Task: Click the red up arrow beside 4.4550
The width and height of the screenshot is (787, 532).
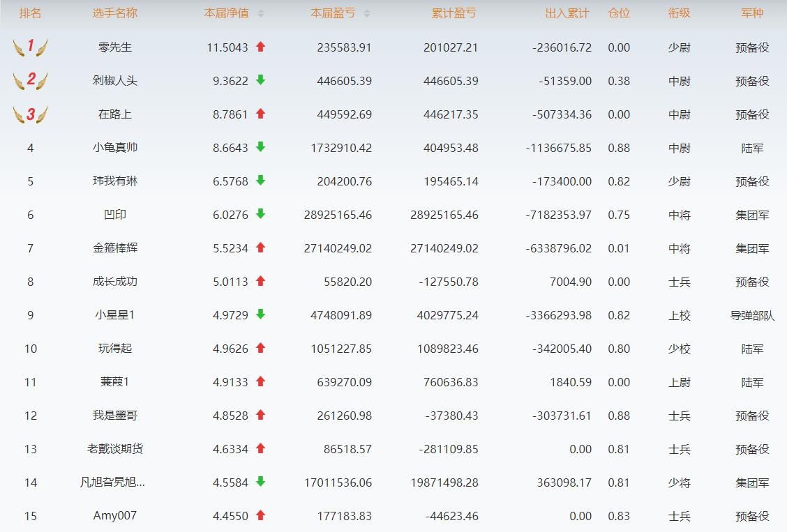Action: [x=260, y=515]
